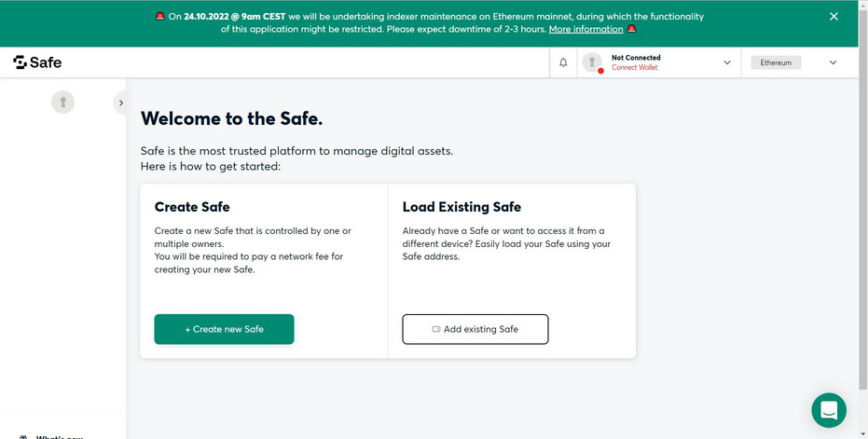The height and width of the screenshot is (439, 868).
Task: Click the Safe logo in header
Action: (37, 62)
